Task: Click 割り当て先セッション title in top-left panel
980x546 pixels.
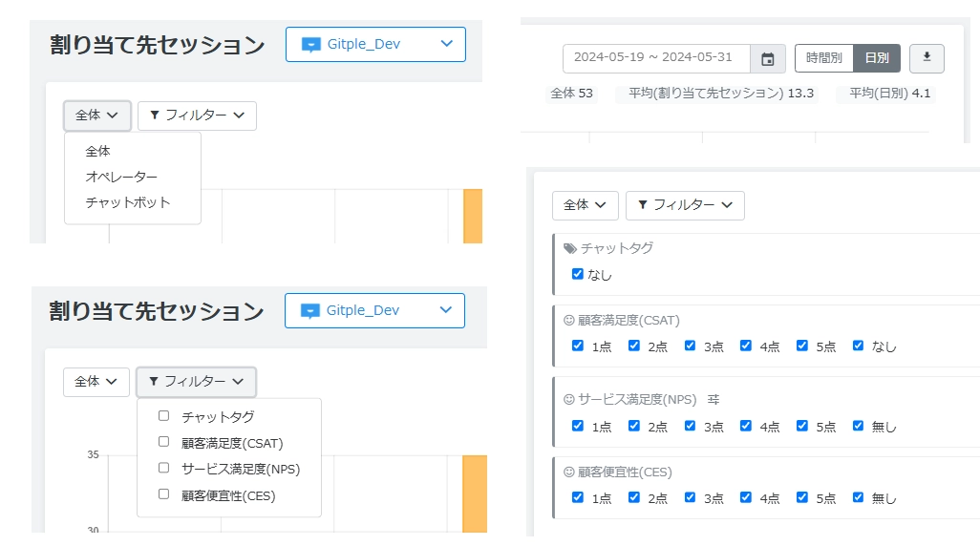Action: pyautogui.click(x=158, y=45)
